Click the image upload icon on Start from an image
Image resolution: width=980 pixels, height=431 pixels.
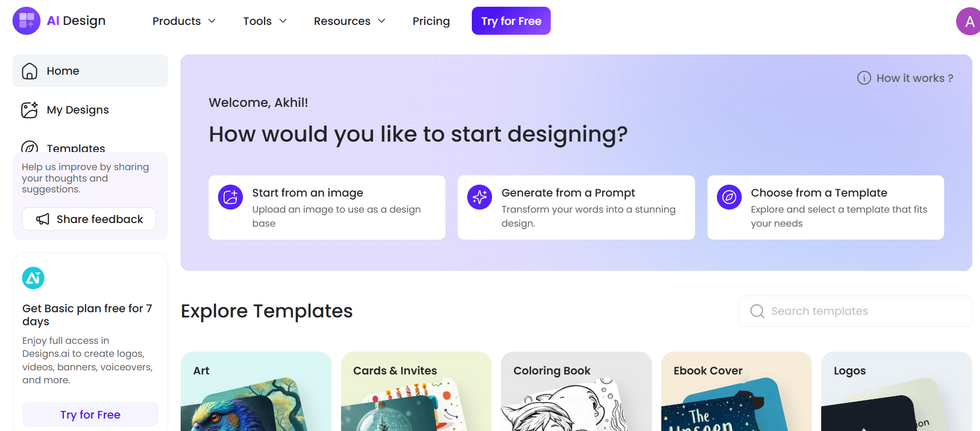click(x=230, y=197)
